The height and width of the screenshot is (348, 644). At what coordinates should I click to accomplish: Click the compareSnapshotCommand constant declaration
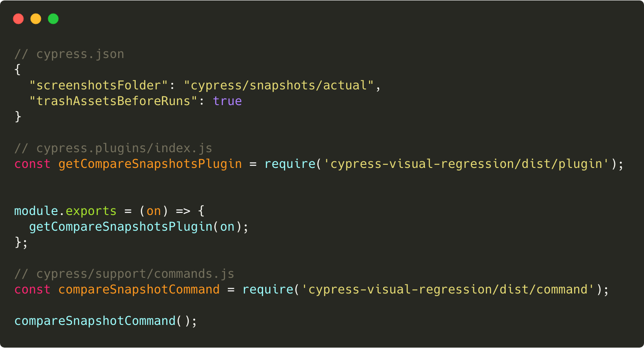[139, 289]
